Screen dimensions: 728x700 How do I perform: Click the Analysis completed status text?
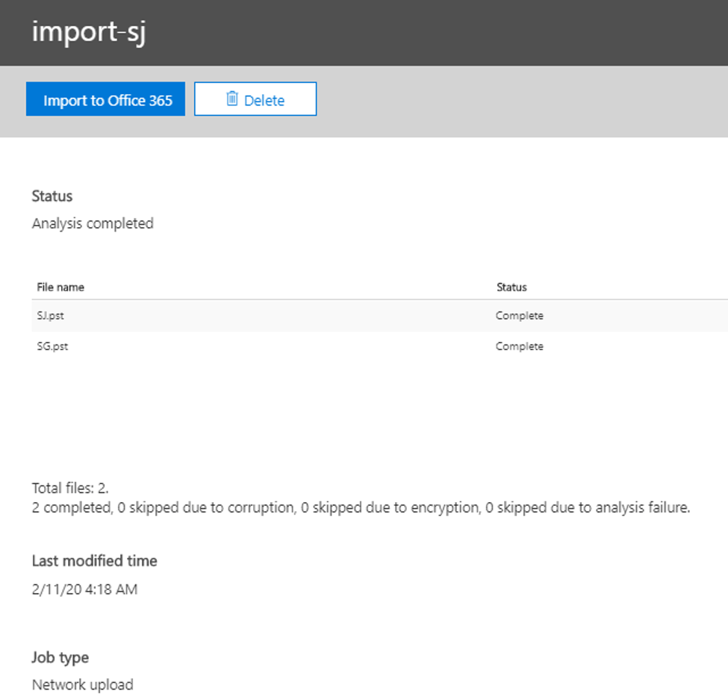(x=93, y=223)
